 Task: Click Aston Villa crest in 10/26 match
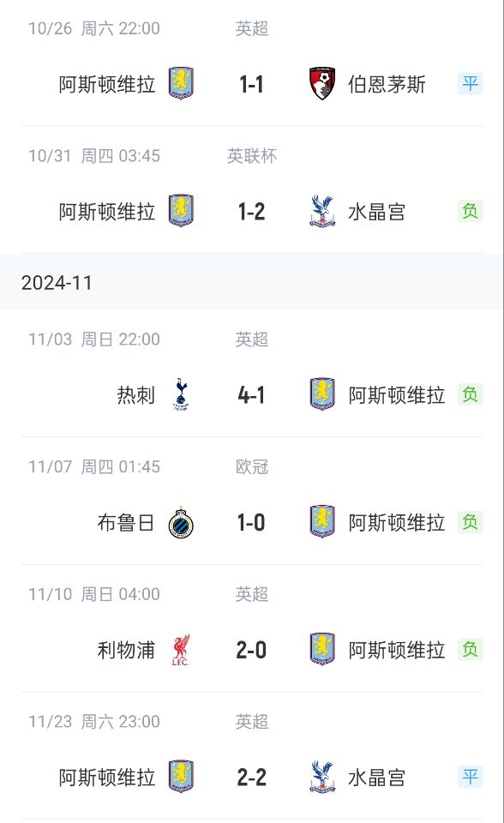coord(181,83)
